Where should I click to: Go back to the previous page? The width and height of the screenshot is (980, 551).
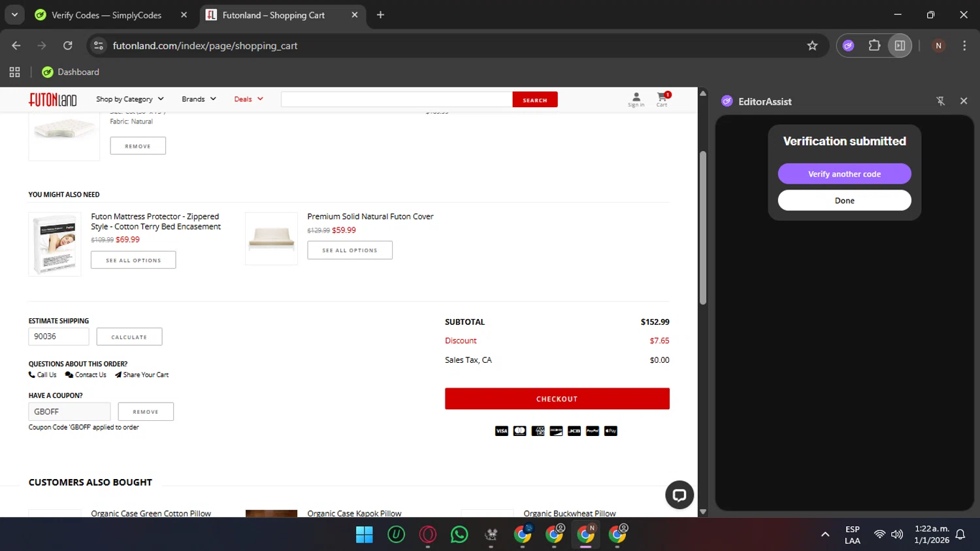16,46
